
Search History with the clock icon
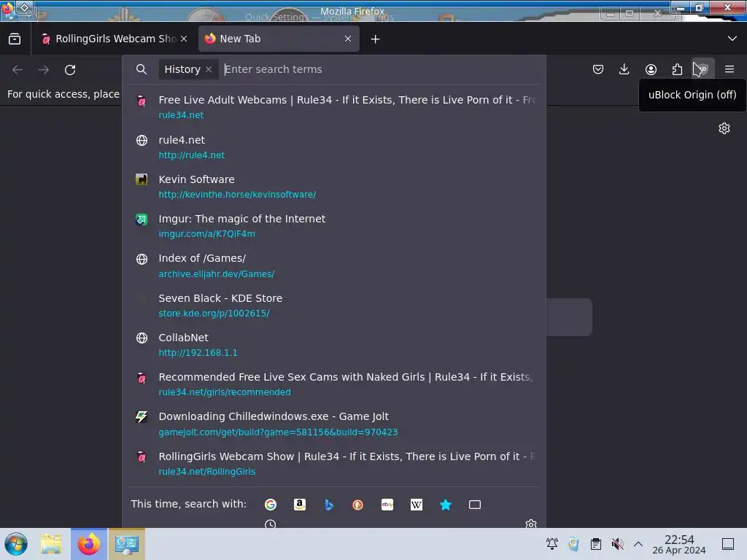270,524
